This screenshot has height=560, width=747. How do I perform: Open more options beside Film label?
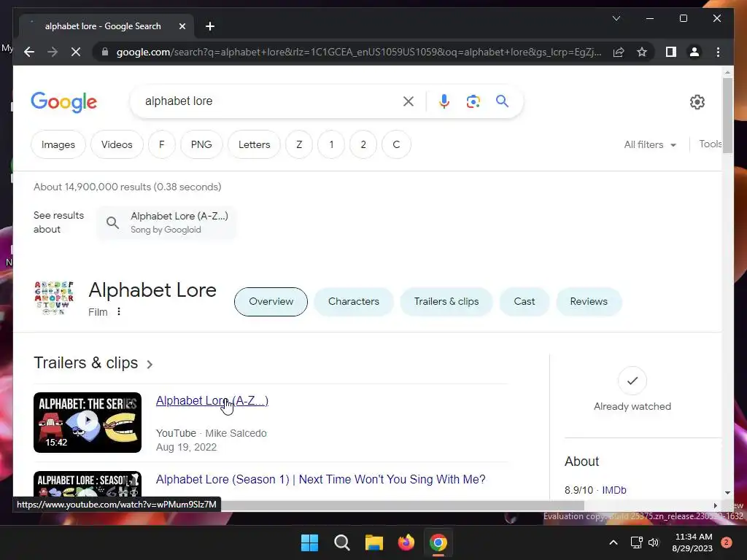tap(119, 312)
